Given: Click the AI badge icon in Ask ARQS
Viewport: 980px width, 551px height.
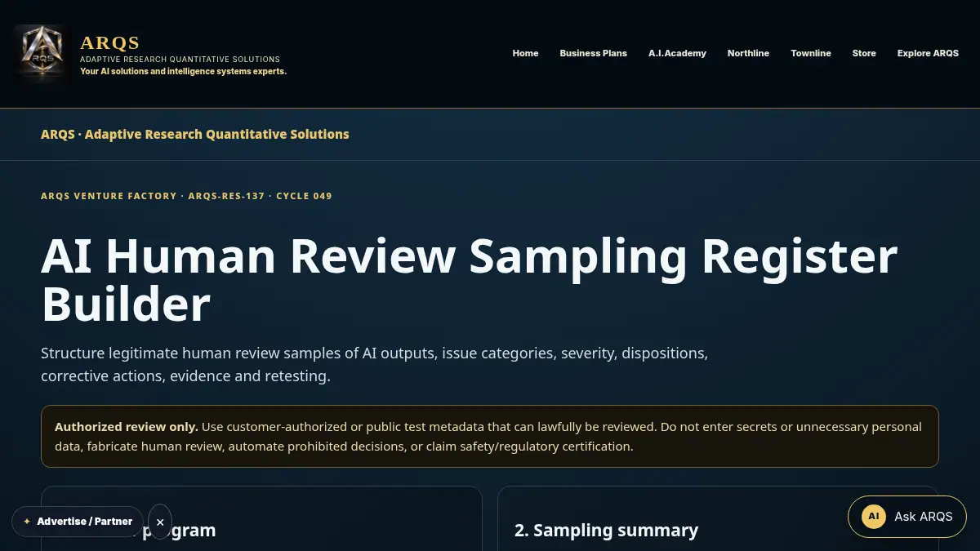Looking at the screenshot, I should click(873, 517).
